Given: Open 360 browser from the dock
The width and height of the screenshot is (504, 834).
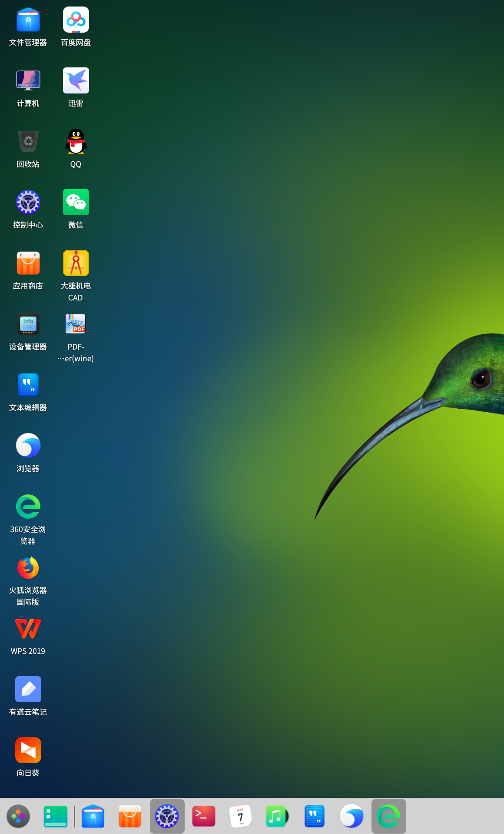Looking at the screenshot, I should [x=389, y=816].
